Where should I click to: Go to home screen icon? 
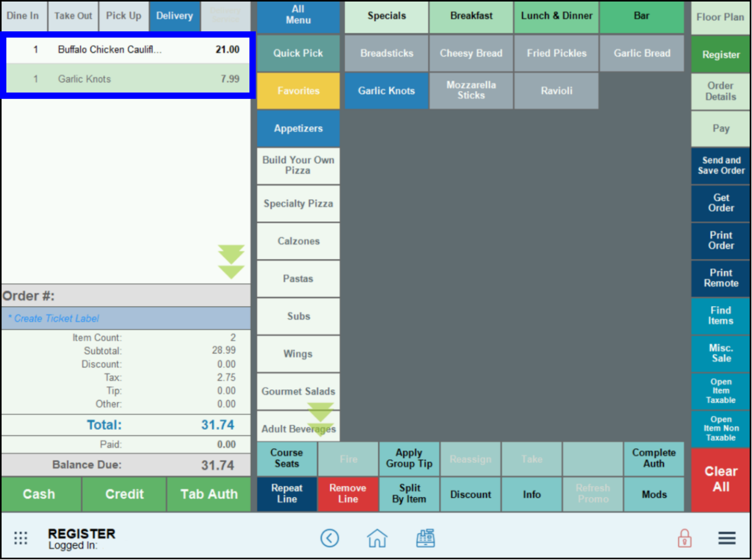377,538
